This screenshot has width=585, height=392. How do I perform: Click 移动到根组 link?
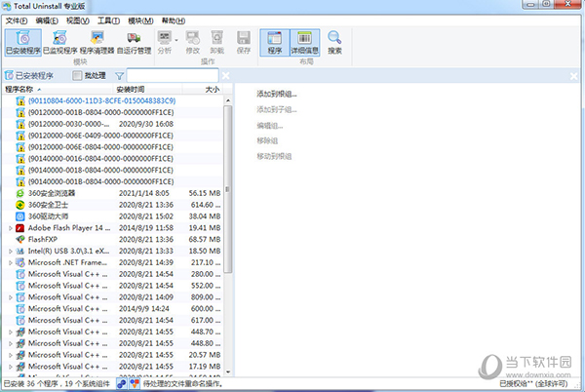click(274, 156)
